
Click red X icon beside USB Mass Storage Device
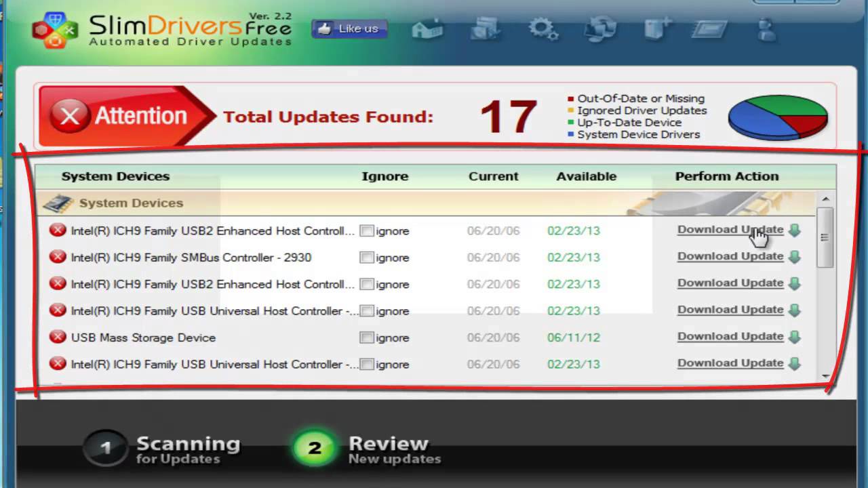pyautogui.click(x=58, y=338)
